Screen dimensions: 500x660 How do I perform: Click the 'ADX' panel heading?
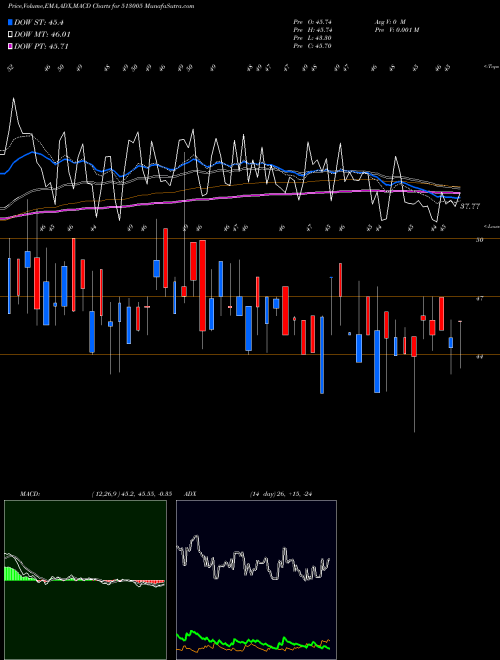pos(190,494)
